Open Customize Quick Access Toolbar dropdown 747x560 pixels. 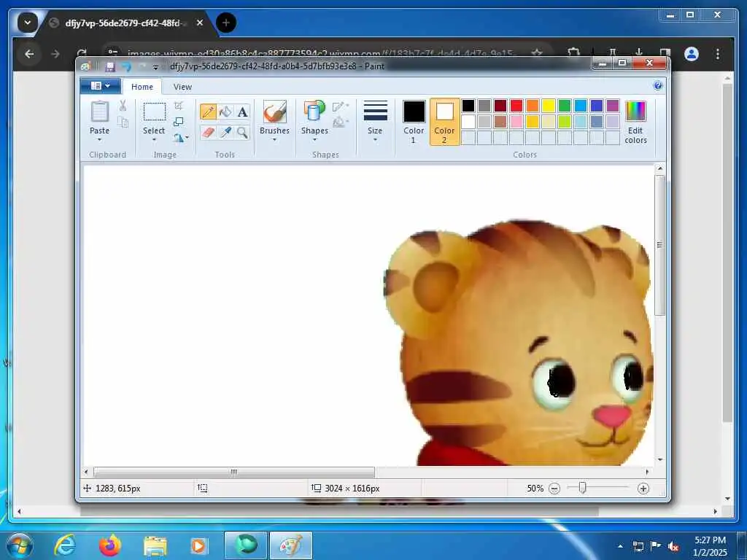click(x=155, y=68)
